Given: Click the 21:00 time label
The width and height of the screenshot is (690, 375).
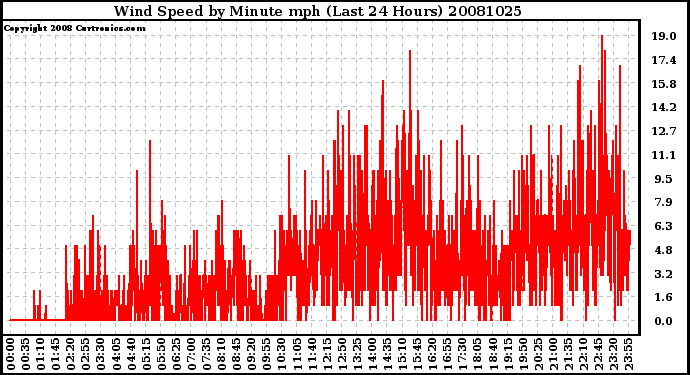Looking at the screenshot, I should 552,354.
